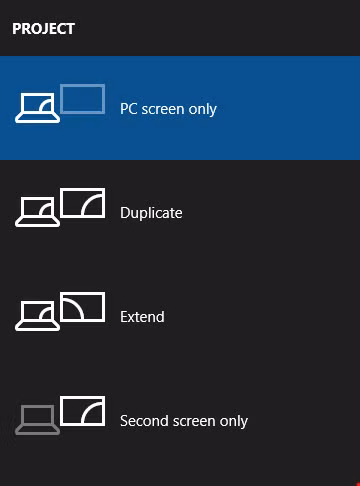Image resolution: width=360 pixels, height=486 pixels.
Task: Click the monitor icon for Second screen only
Action: (83, 411)
